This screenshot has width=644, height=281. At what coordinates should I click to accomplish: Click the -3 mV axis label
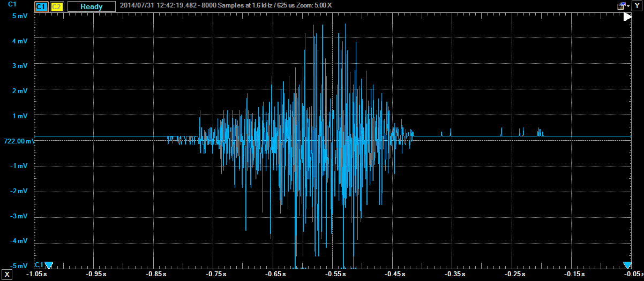coord(18,216)
